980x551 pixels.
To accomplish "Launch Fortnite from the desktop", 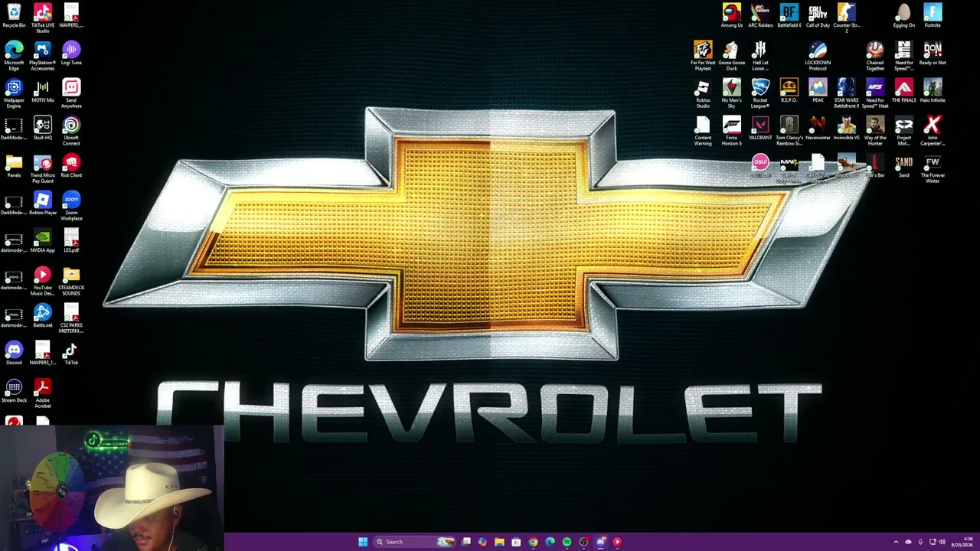I will [933, 15].
